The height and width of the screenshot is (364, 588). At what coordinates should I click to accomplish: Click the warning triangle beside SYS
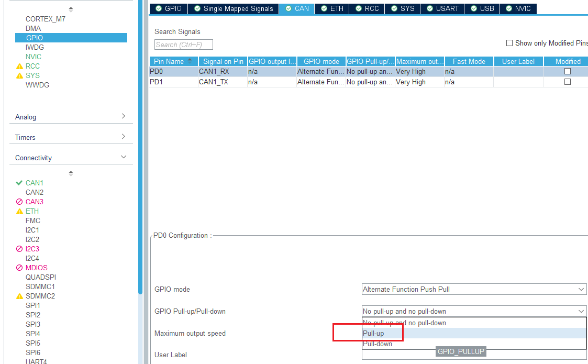[19, 75]
